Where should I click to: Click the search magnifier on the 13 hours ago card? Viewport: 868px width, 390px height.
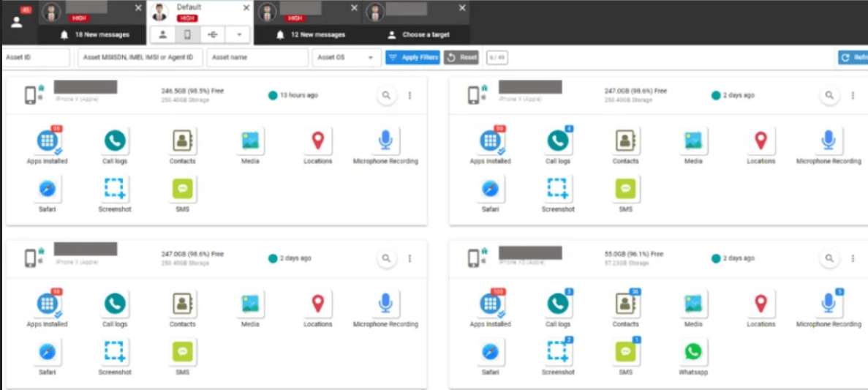pos(386,95)
